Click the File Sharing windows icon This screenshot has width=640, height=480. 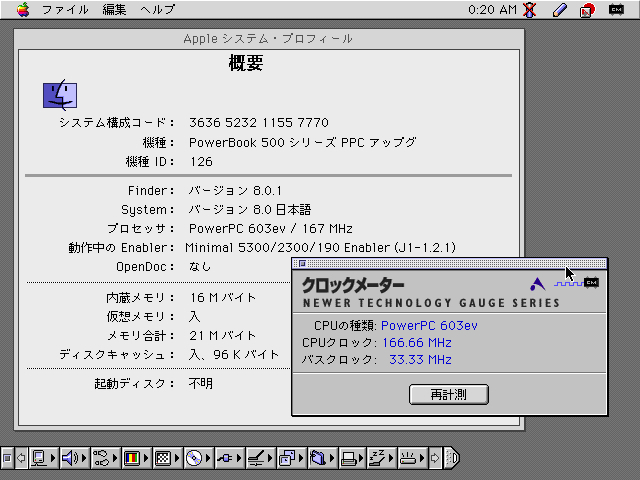coord(287,458)
